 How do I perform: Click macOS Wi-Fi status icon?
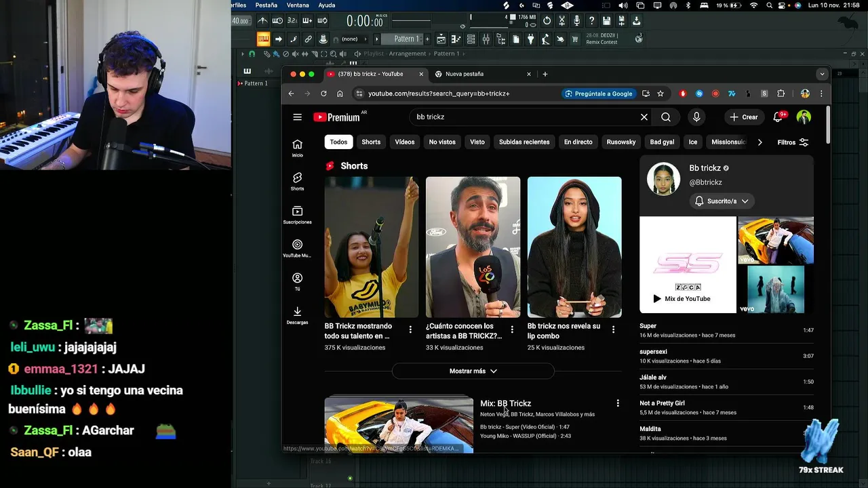pyautogui.click(x=754, y=5)
